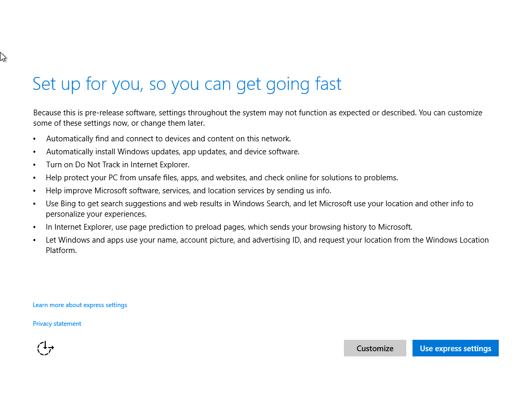Image resolution: width=532 pixels, height=399 pixels.
Task: Click the 'Help protect your PC' line
Action: pos(222,178)
